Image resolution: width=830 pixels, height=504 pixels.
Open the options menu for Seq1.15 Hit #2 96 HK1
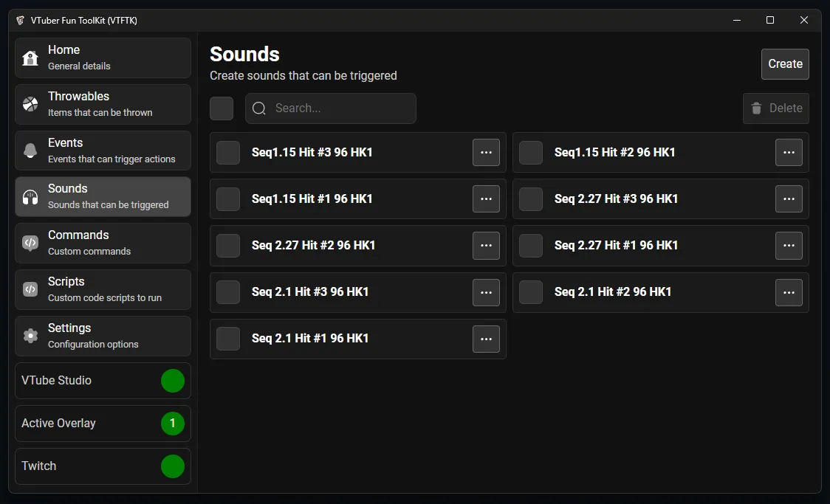tap(789, 153)
